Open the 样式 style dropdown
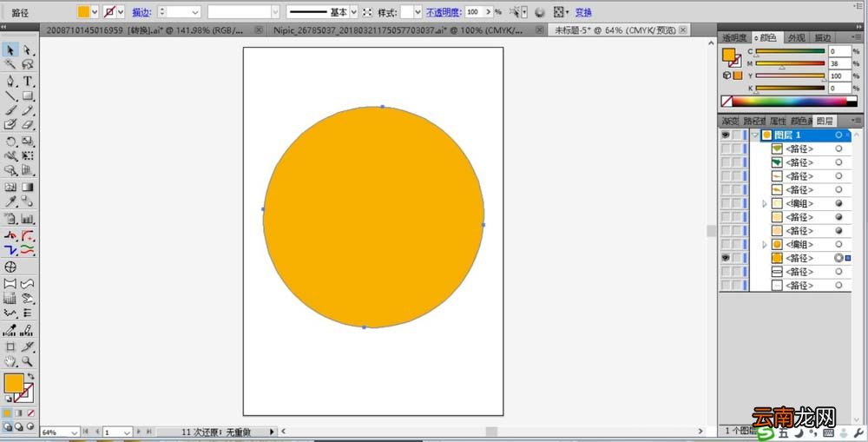 (x=418, y=11)
